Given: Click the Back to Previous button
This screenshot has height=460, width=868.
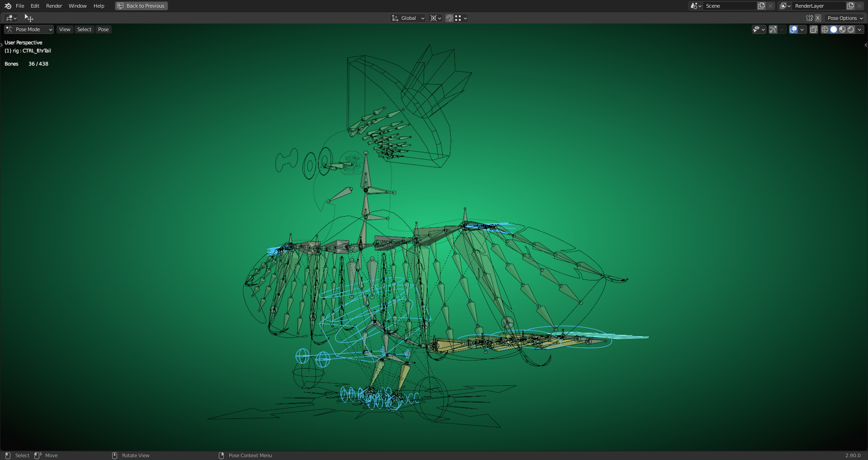Looking at the screenshot, I should (x=141, y=6).
